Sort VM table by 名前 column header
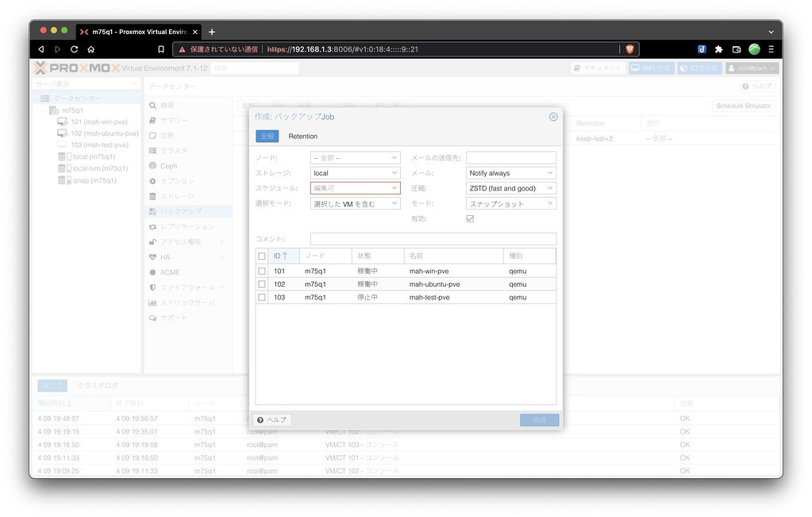 [x=454, y=256]
